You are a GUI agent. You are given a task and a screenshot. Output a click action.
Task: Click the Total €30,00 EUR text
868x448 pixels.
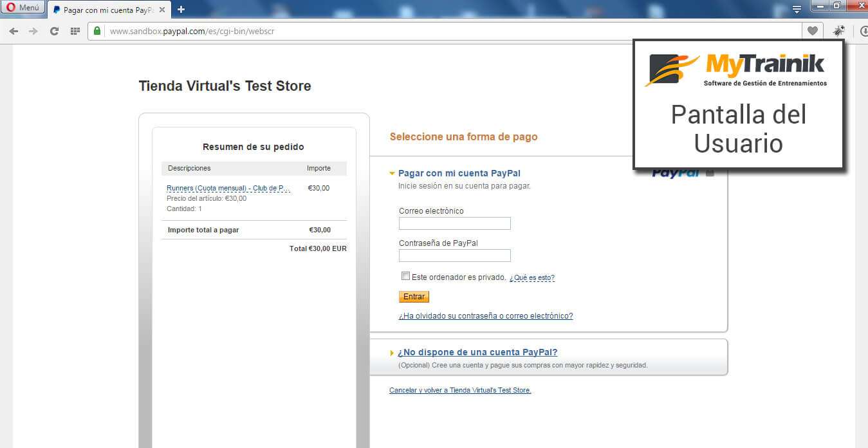click(318, 248)
